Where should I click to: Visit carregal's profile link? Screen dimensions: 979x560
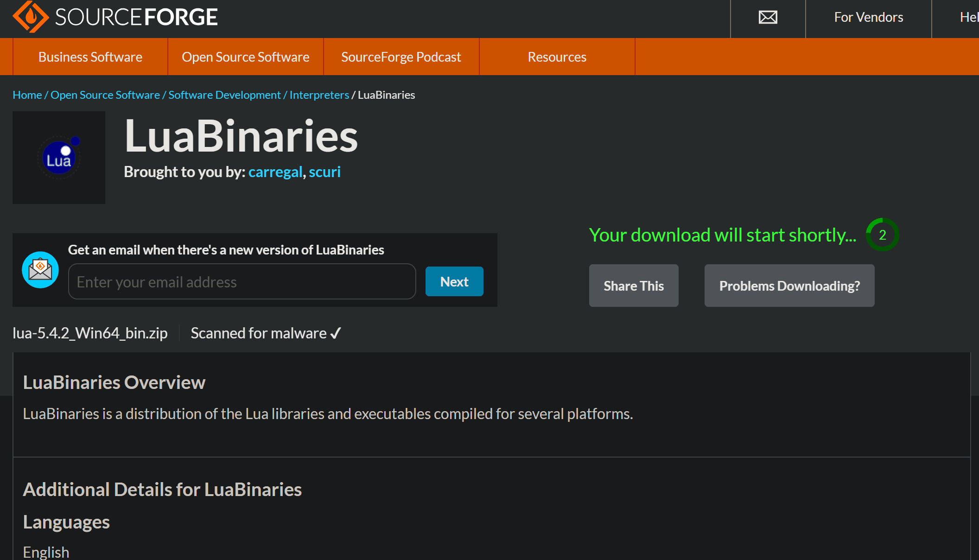coord(275,172)
